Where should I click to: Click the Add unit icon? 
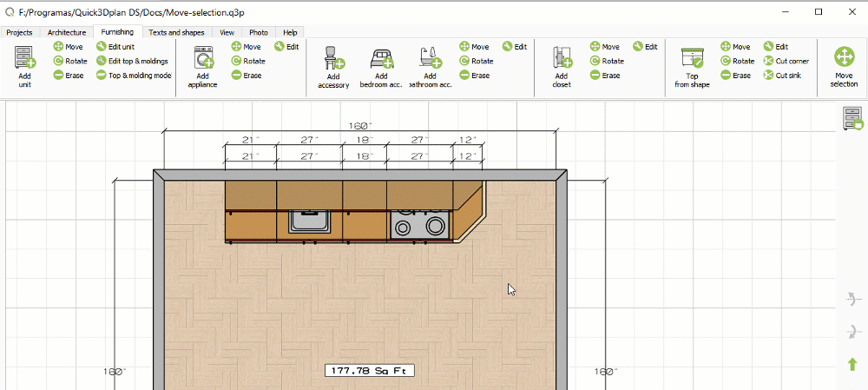pyautogui.click(x=24, y=59)
